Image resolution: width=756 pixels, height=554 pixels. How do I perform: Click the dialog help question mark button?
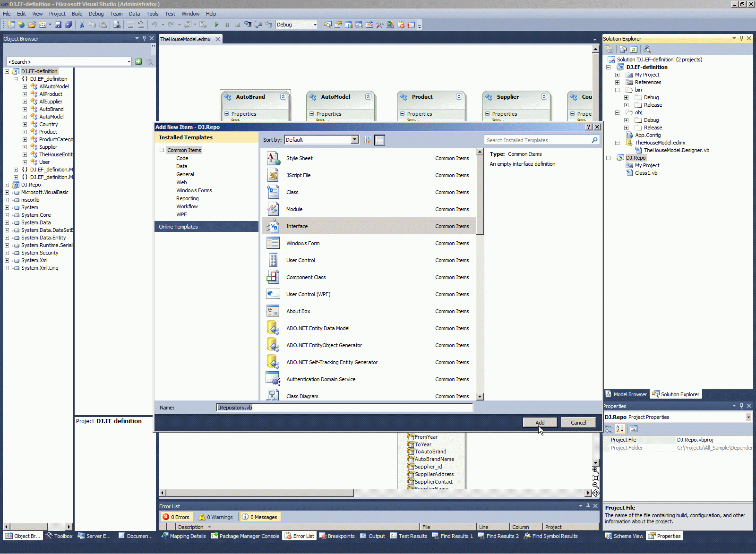point(589,127)
